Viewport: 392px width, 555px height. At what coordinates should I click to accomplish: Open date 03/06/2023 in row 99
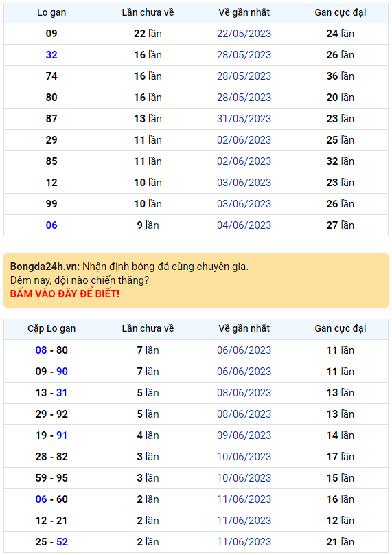[244, 204]
